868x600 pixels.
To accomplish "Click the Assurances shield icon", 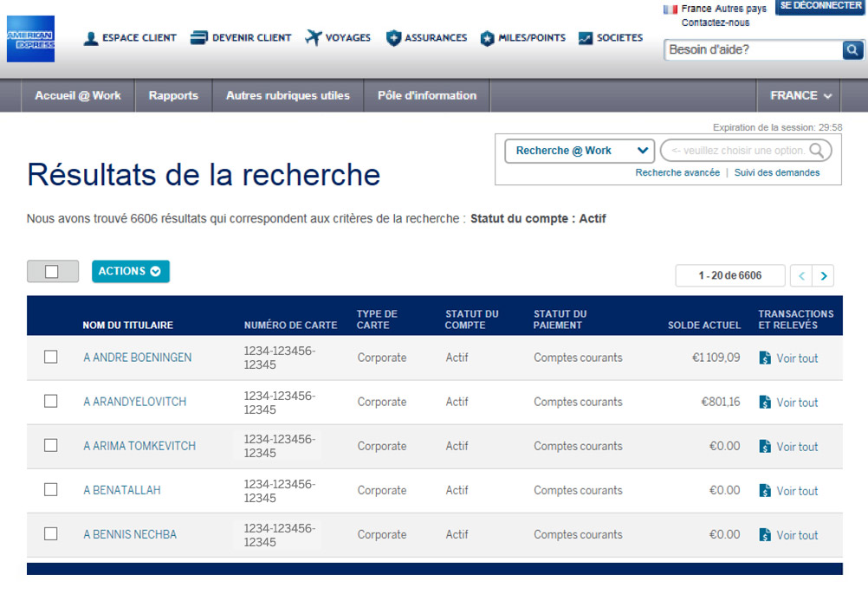I will tap(393, 37).
